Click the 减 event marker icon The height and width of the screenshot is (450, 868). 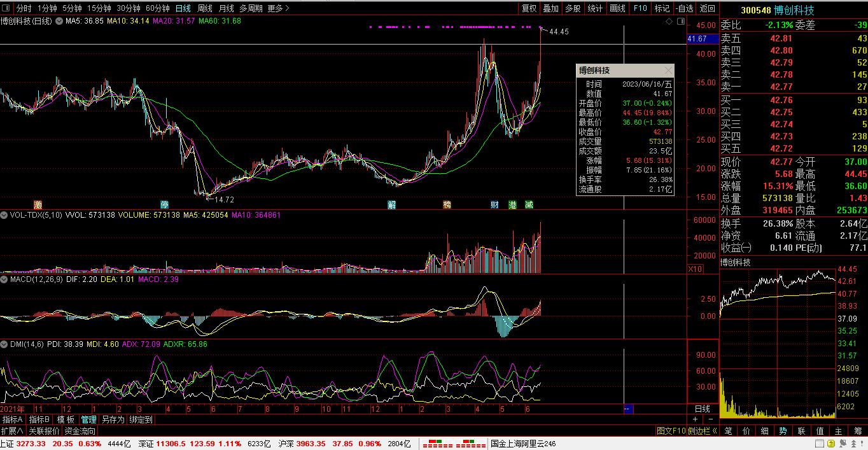[x=529, y=205]
